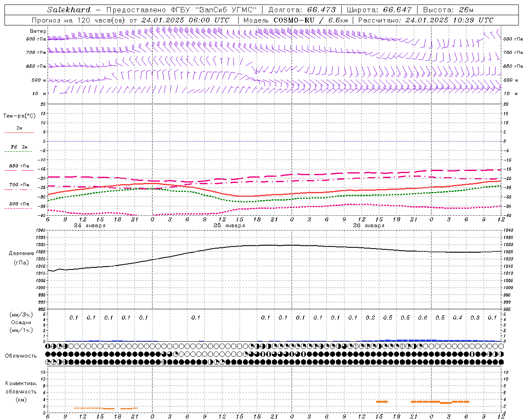Click the '700 гПа' temperature legend entry with dash-dot line
The height and width of the screenshot is (420, 525).
click(x=19, y=185)
